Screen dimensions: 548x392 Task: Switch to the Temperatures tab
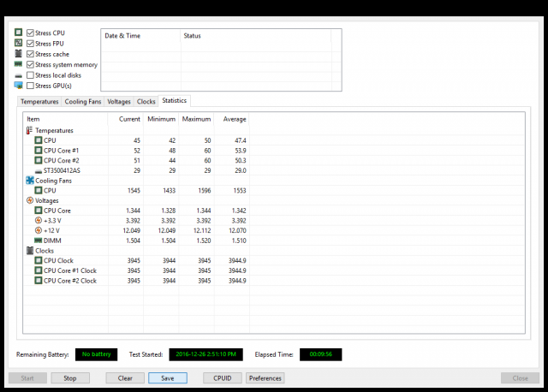tap(39, 101)
